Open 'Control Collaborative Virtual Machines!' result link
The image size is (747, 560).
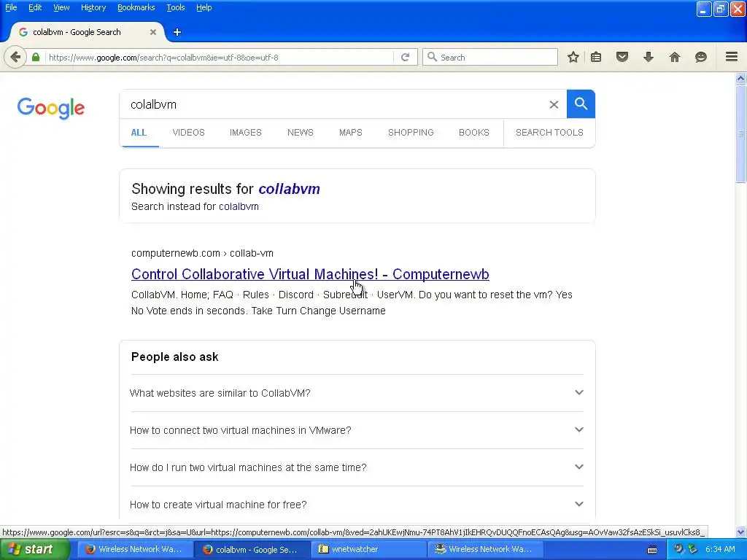[x=310, y=274]
